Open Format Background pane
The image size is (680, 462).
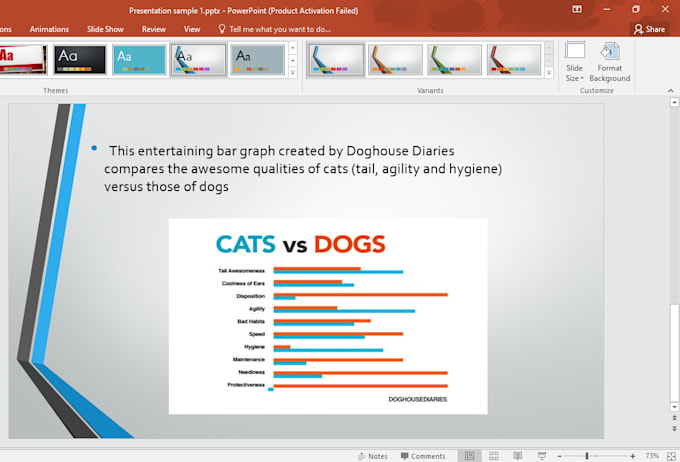click(x=609, y=62)
